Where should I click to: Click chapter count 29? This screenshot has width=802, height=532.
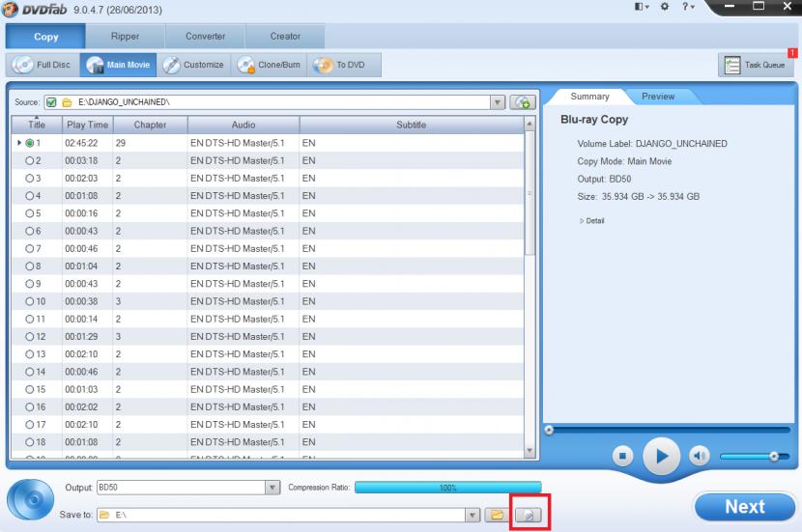[x=121, y=143]
